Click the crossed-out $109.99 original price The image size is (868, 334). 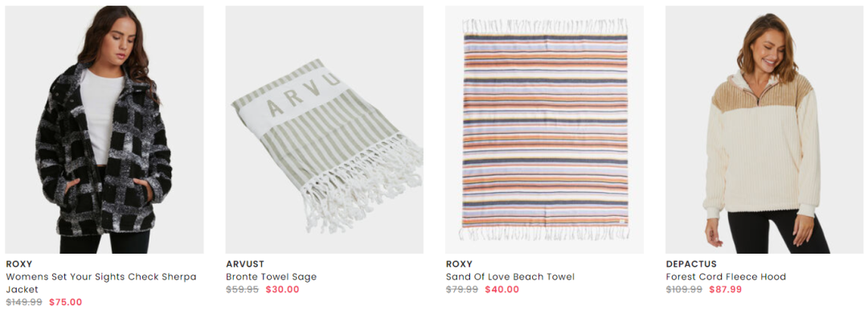684,289
